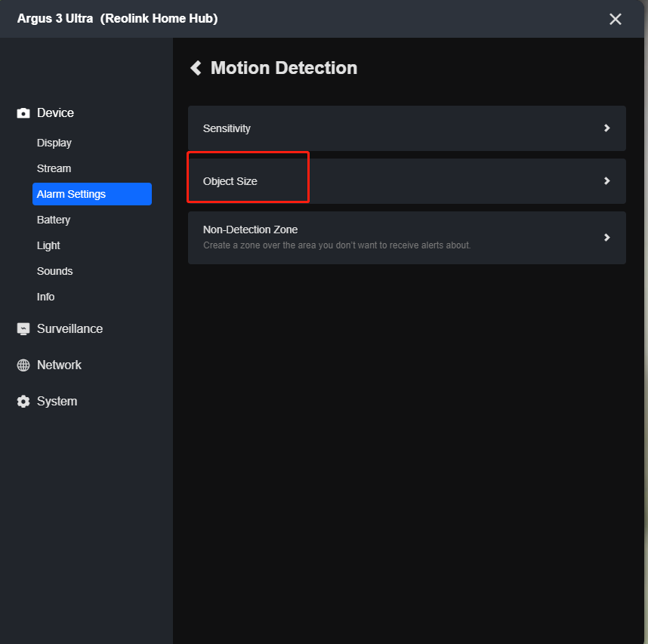Expand the Object Size row chevron
The image size is (648, 644).
click(x=606, y=181)
